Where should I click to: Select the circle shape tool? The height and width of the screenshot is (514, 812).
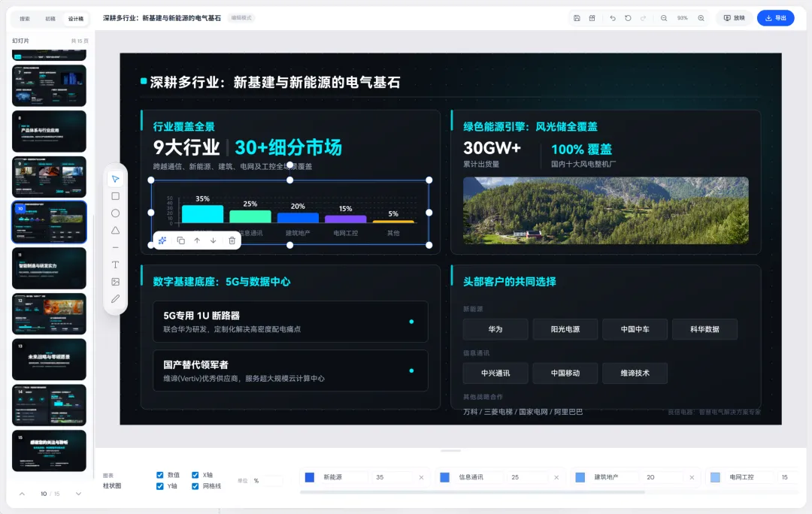(116, 213)
